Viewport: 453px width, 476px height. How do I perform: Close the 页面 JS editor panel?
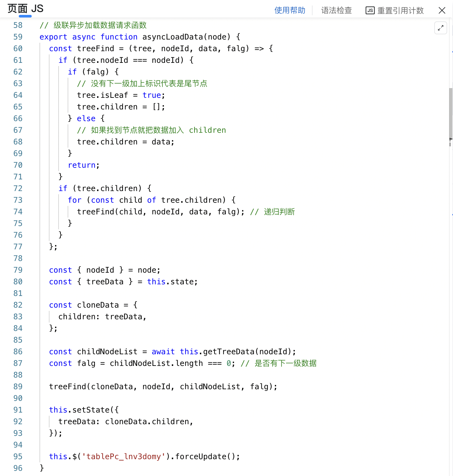[442, 10]
